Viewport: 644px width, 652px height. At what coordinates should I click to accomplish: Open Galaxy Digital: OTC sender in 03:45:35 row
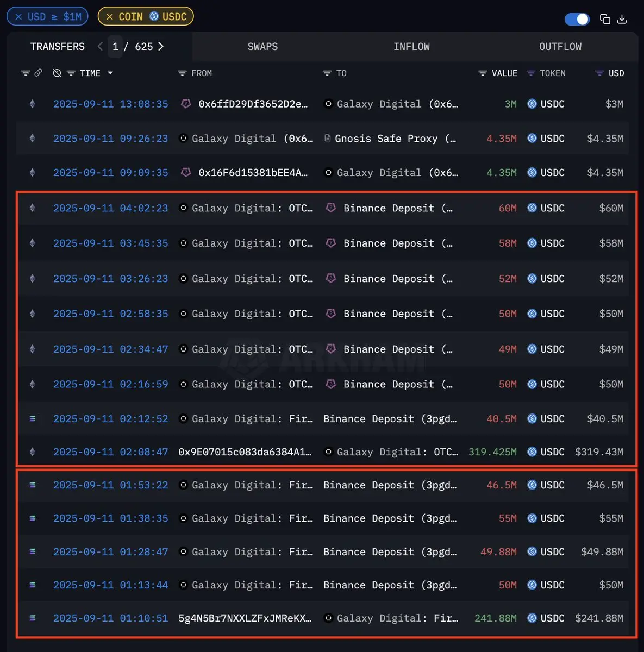tap(252, 243)
